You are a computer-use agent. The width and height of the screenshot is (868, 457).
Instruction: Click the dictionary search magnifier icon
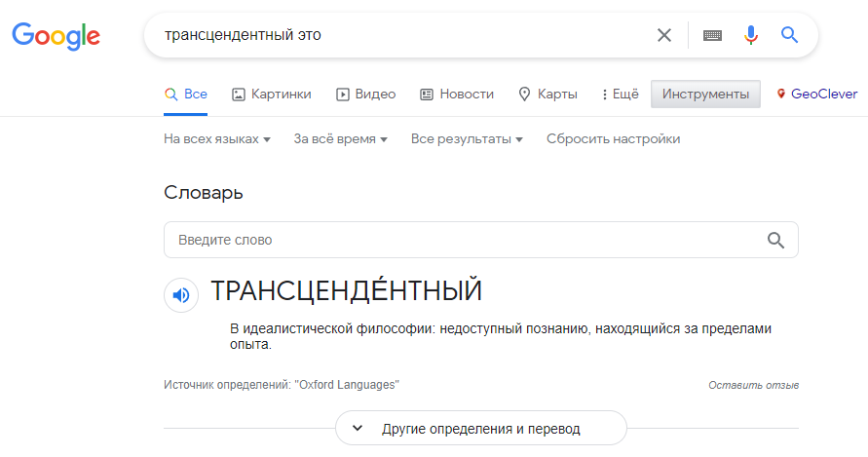[x=775, y=240]
